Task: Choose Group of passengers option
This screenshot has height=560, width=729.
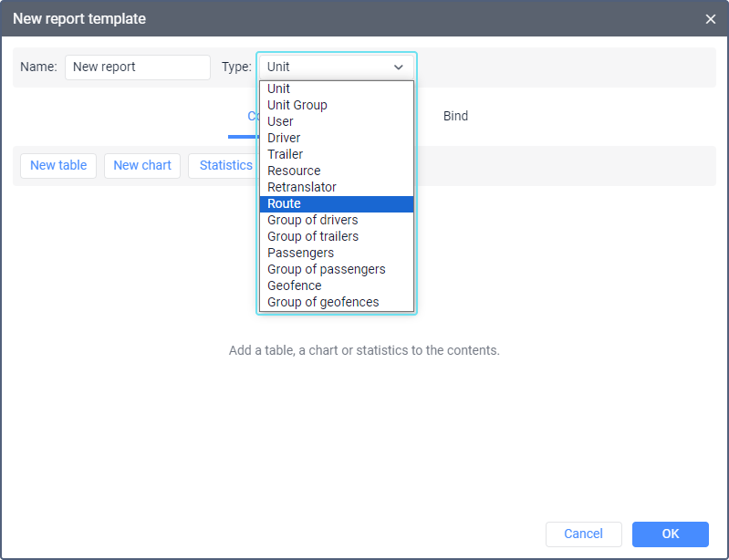Action: [327, 269]
